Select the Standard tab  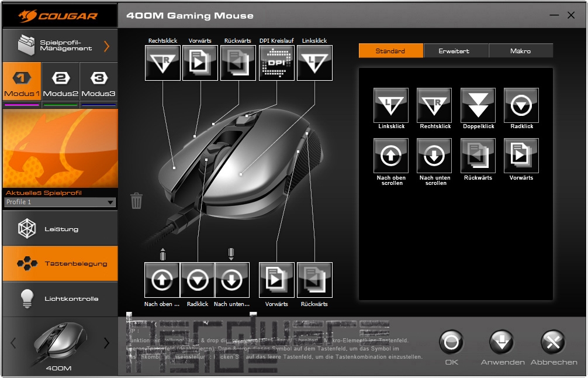point(391,51)
